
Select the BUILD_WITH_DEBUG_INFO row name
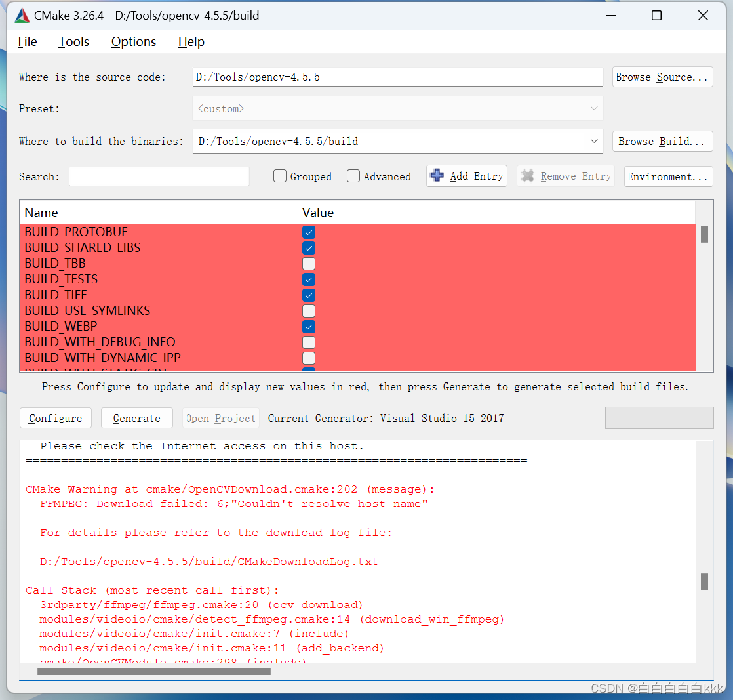[100, 342]
